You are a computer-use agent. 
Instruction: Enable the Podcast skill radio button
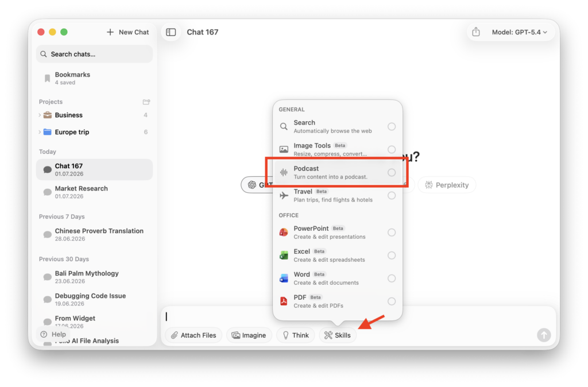coord(392,172)
